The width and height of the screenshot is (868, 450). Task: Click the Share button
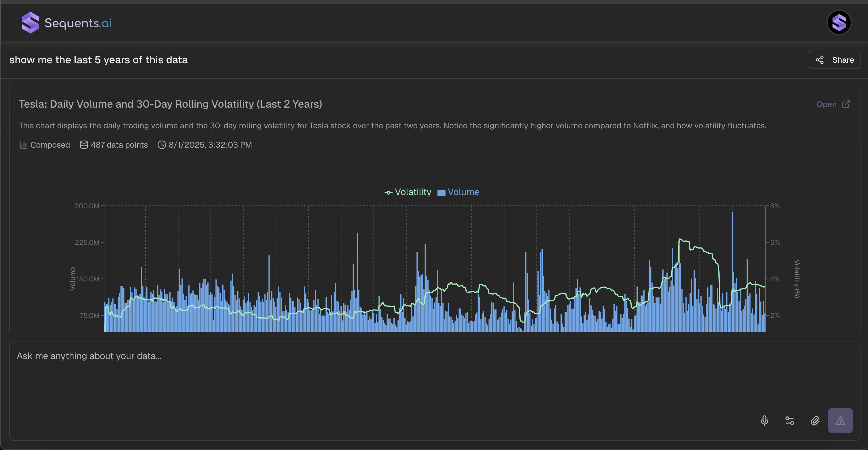coord(834,60)
